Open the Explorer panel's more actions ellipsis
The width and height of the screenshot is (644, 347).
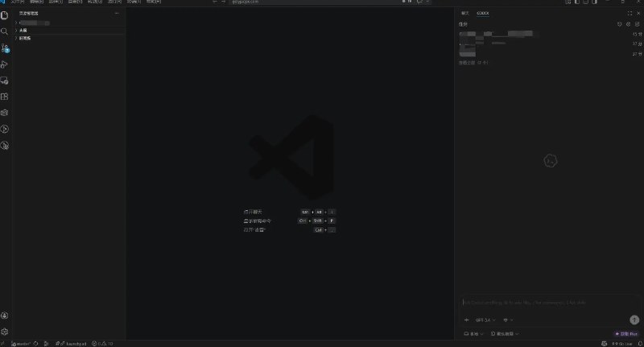pos(117,13)
